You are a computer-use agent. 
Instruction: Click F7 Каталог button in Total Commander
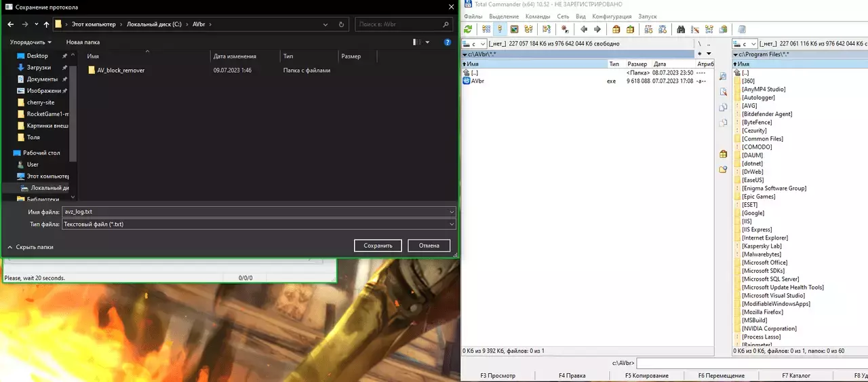[x=795, y=376]
